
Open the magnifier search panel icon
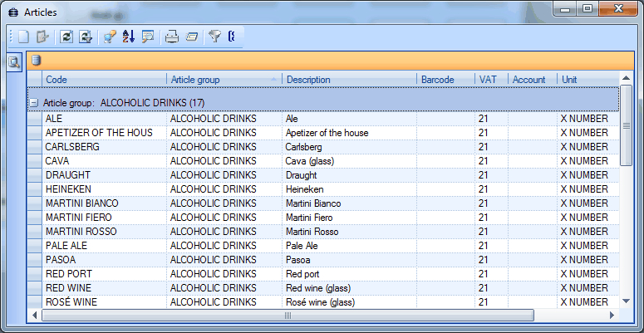coord(14,61)
